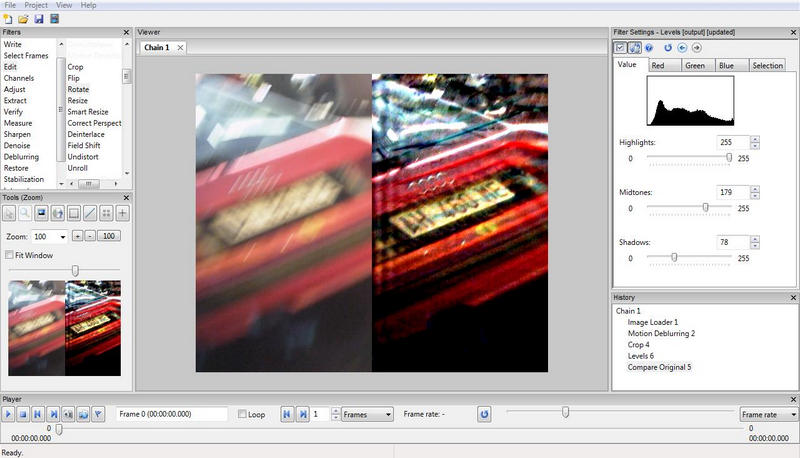
Task: Switch to the Green channel tab
Action: pyautogui.click(x=698, y=65)
